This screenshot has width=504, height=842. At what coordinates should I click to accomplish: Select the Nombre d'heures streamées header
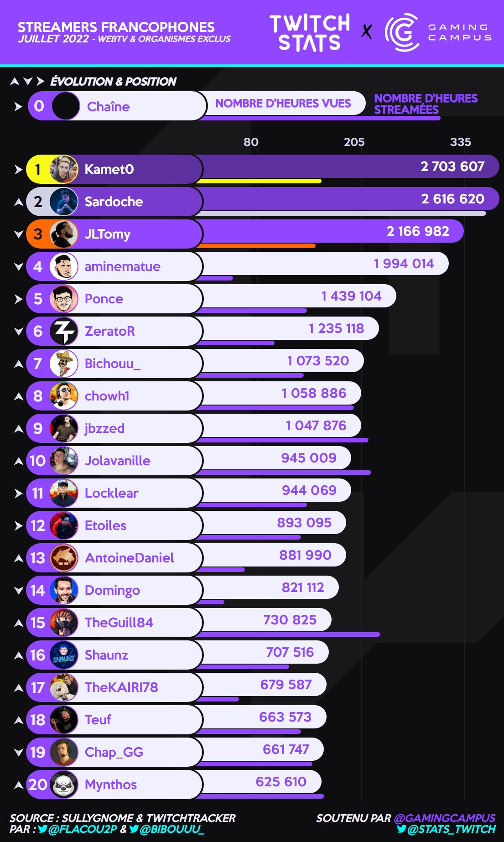[x=425, y=104]
